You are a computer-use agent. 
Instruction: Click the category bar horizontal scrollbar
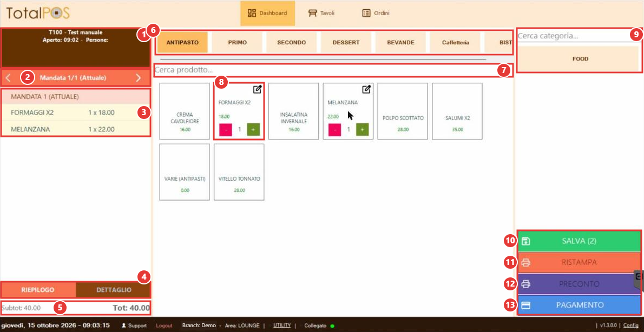323,59
